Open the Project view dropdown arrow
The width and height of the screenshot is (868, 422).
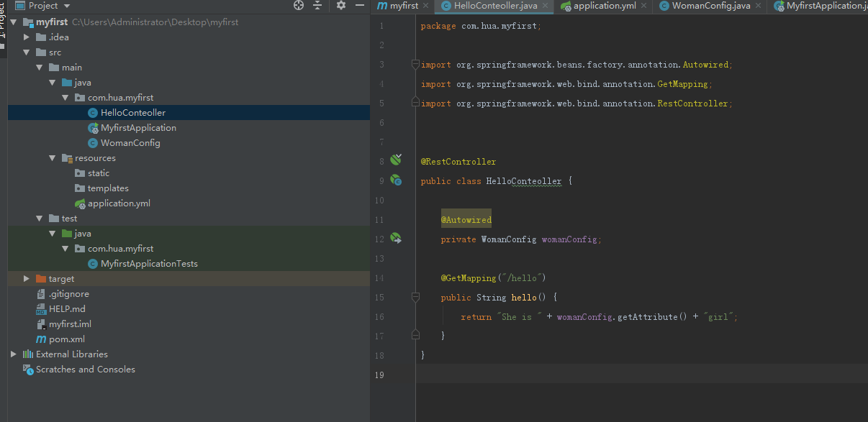click(65, 6)
